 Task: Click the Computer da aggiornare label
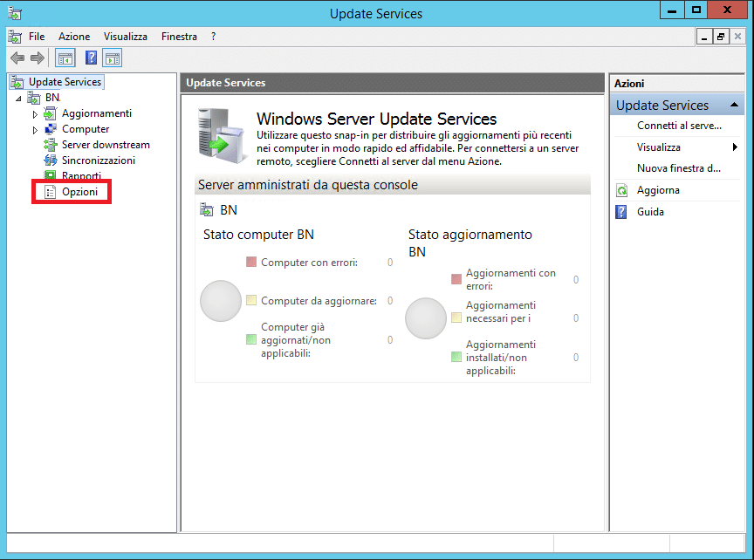tap(319, 301)
